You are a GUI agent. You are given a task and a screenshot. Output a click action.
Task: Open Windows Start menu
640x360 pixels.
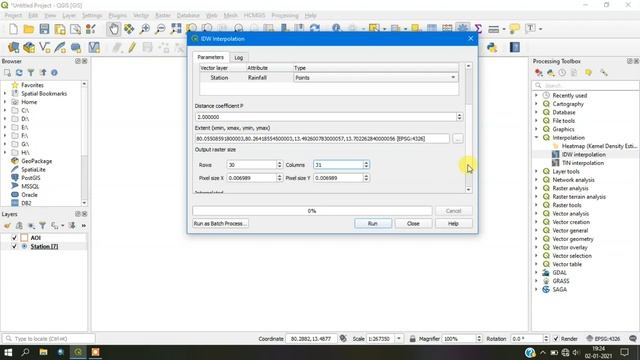8,352
